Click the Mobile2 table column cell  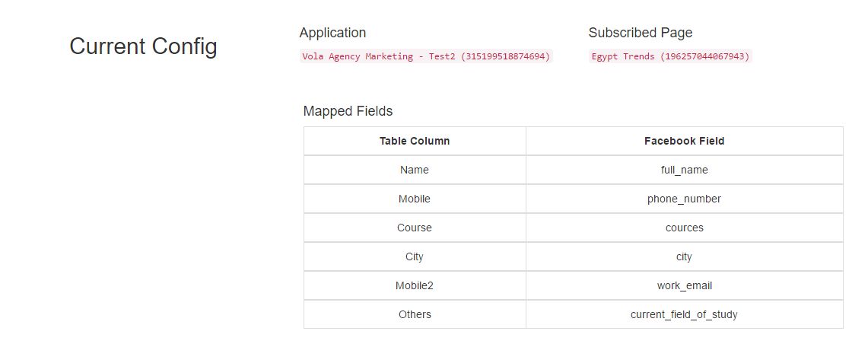(415, 285)
